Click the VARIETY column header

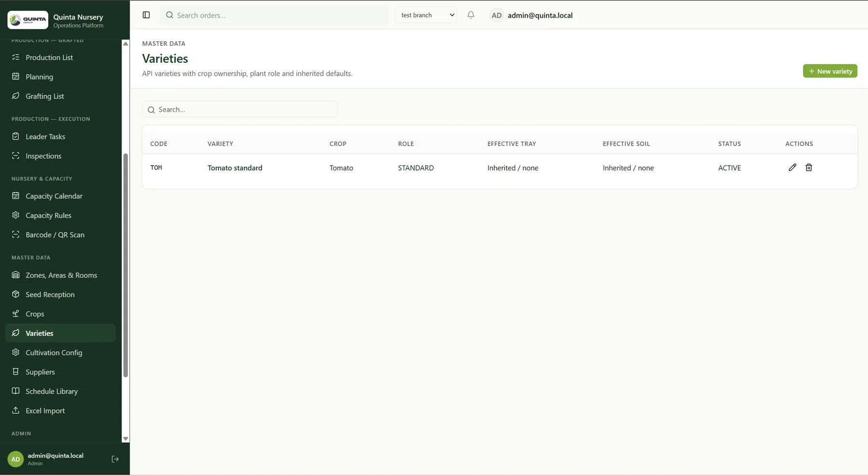pyautogui.click(x=220, y=144)
